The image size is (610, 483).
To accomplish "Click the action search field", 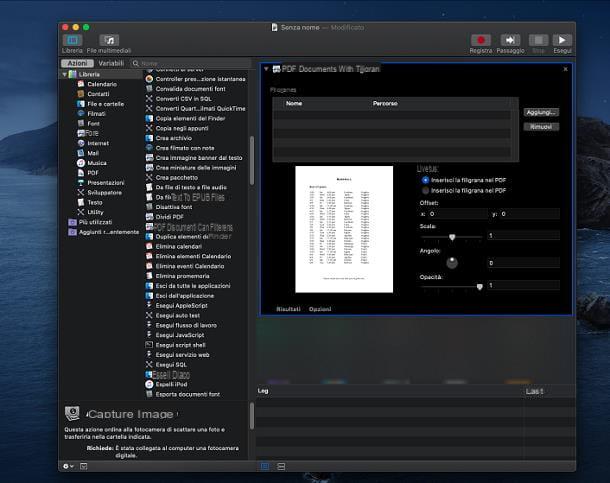I will tap(191, 63).
